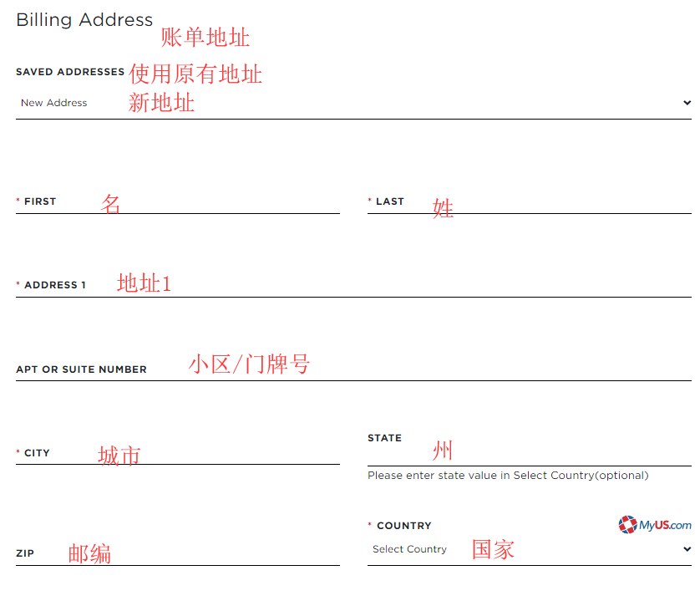Open the Saved Addresses dropdown showing New Address

point(351,103)
